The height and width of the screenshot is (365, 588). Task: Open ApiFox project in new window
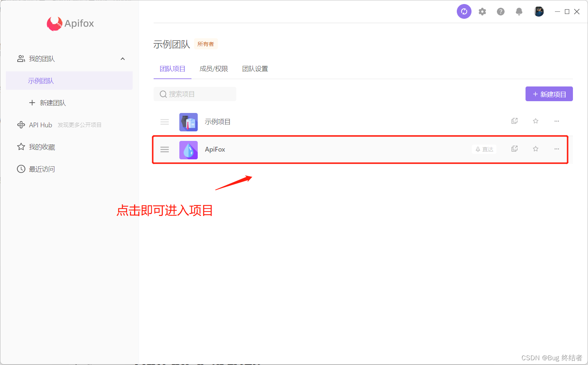(x=514, y=149)
